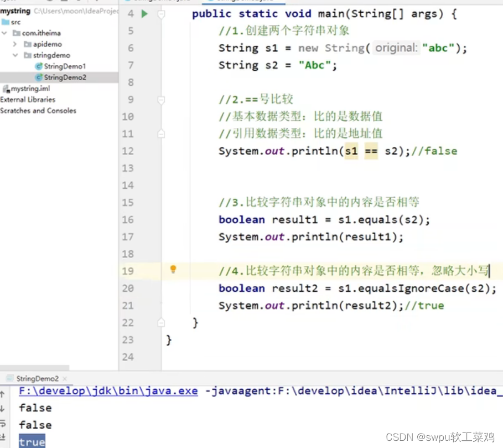The height and width of the screenshot is (448, 503).
Task: Click the src folder icon
Action: click(6, 22)
